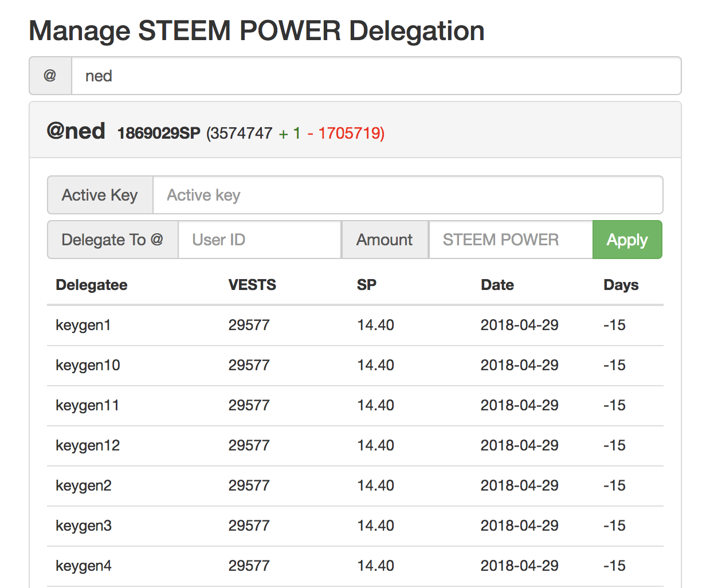Click the account name field containing ned

[x=376, y=76]
